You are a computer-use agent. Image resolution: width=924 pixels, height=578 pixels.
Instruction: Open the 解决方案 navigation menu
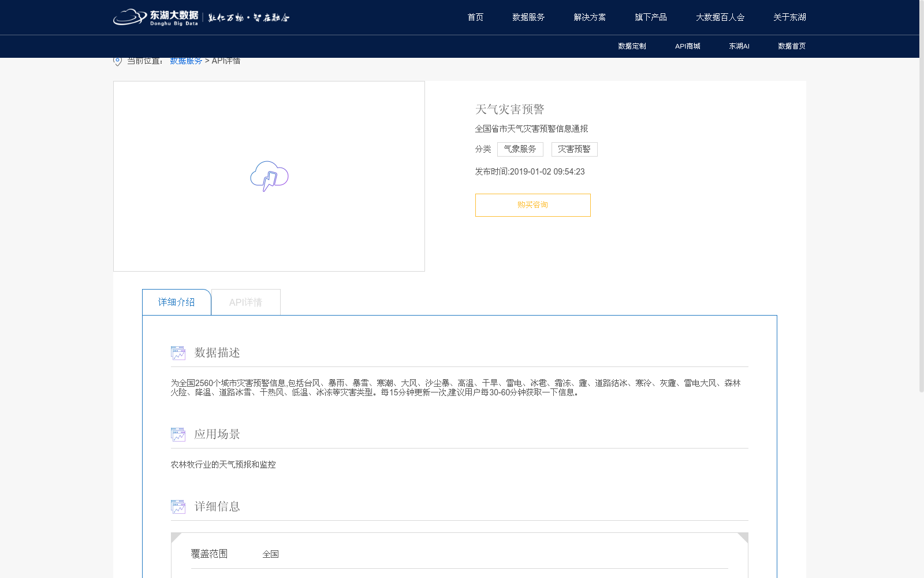pos(590,17)
